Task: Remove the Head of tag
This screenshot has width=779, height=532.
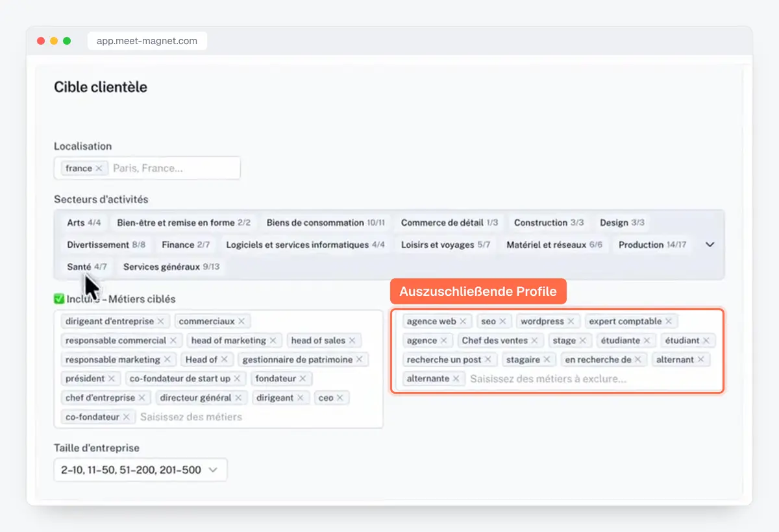Action: (x=224, y=359)
